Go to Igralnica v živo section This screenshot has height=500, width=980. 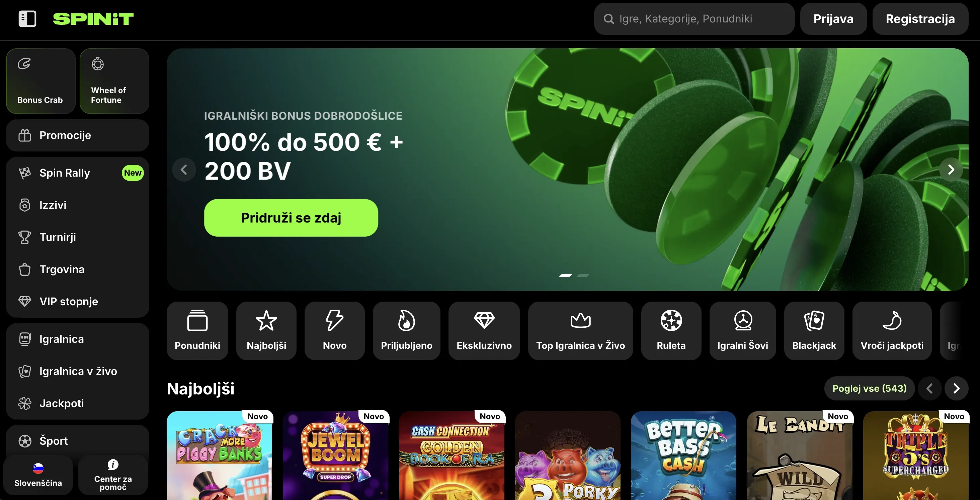[78, 371]
